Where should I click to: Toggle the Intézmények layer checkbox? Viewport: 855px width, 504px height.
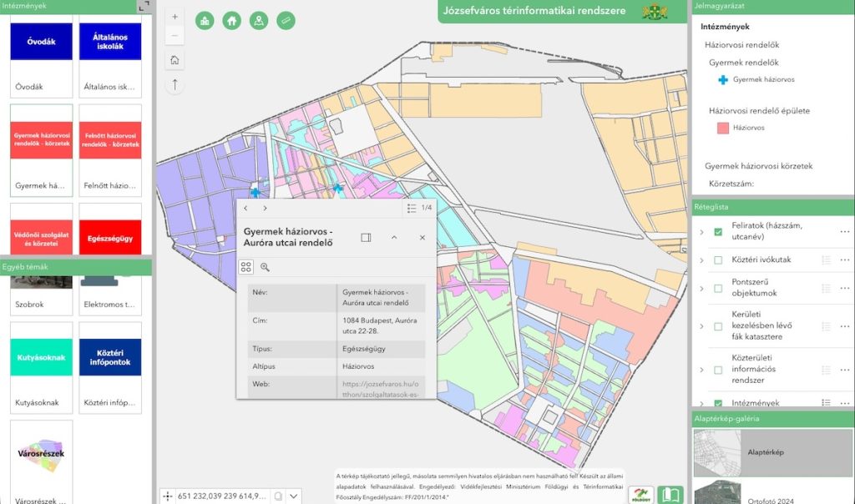click(x=718, y=403)
